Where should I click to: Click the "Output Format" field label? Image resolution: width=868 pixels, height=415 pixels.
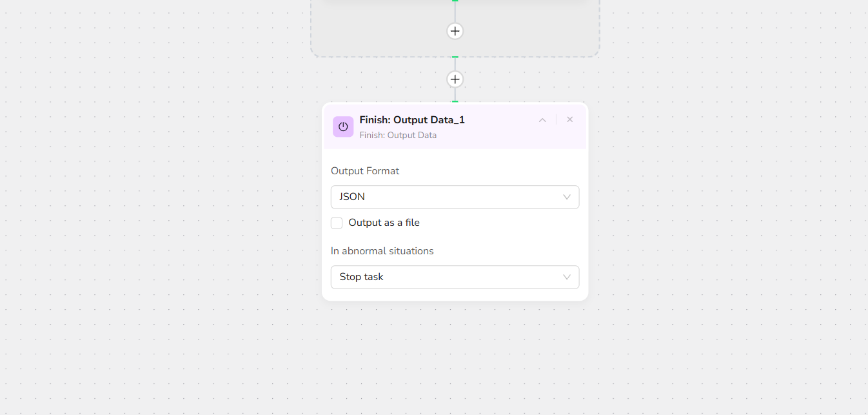pos(365,171)
